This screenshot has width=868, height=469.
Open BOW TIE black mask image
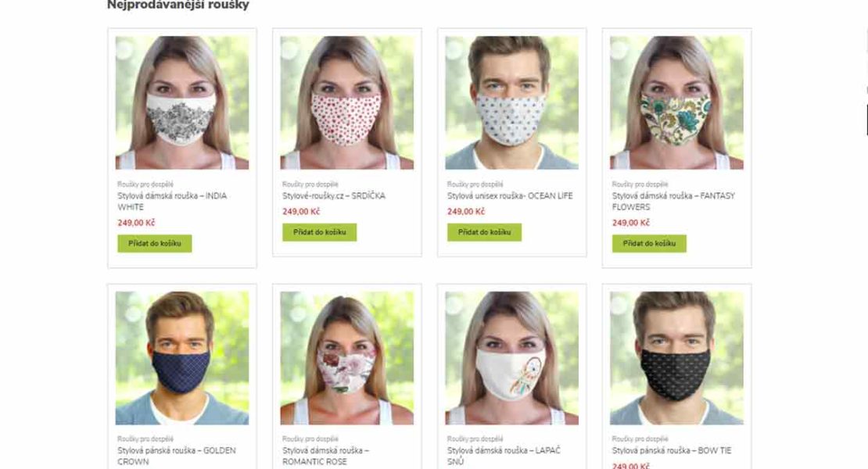pos(677,358)
